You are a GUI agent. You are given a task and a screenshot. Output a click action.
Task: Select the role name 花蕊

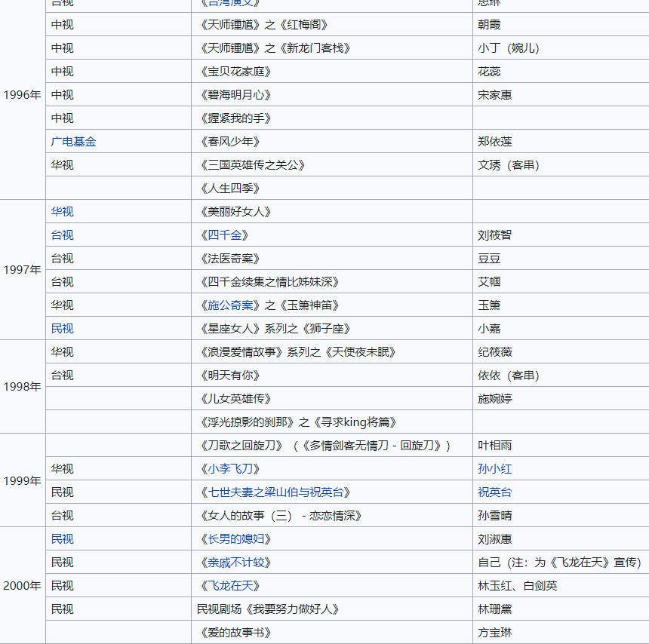(489, 71)
